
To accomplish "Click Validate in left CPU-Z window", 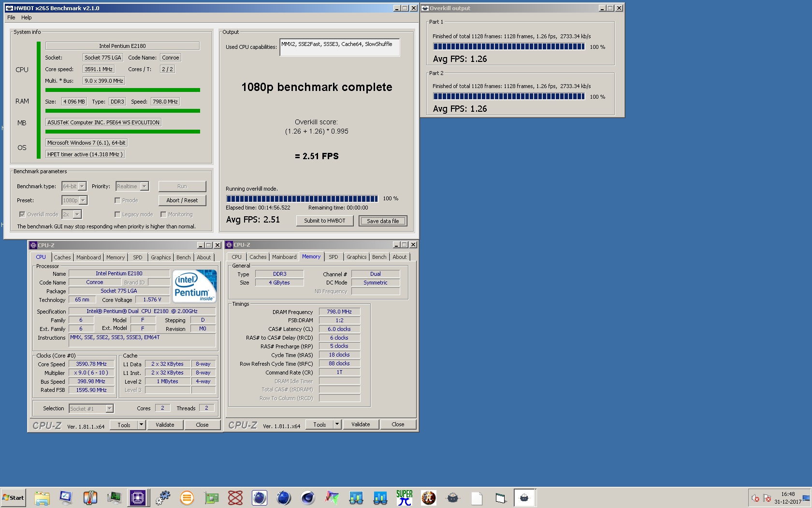I will [x=165, y=425].
